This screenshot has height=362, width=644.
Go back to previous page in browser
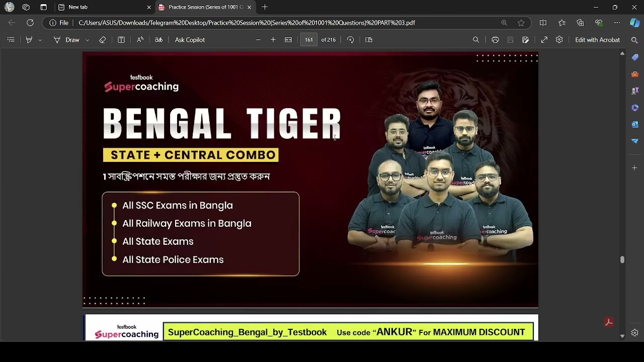(12, 23)
